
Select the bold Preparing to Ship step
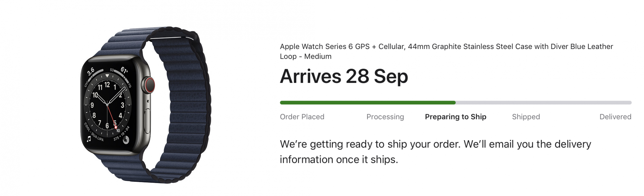(456, 117)
